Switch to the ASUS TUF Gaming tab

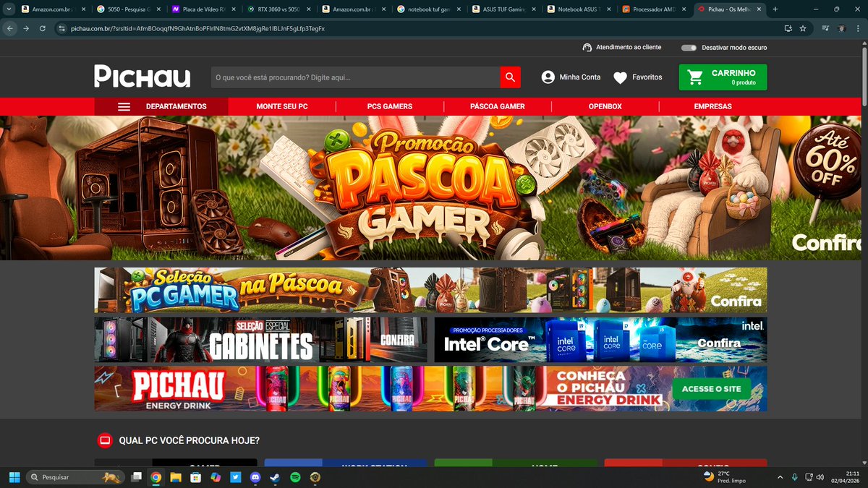503,9
